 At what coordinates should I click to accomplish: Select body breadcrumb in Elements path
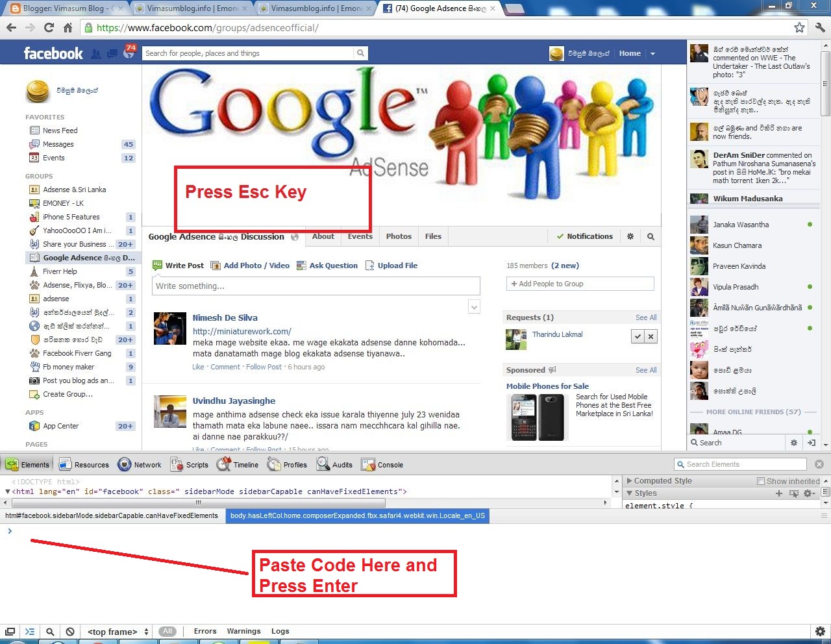coord(358,515)
